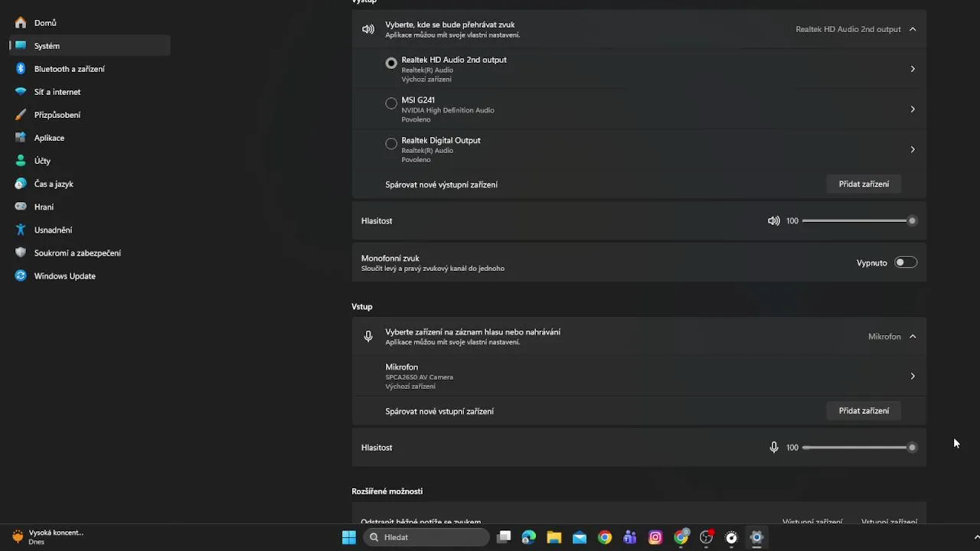Open Realtek Digital Output details chevron
Image resolution: width=980 pixels, height=551 pixels.
913,149
